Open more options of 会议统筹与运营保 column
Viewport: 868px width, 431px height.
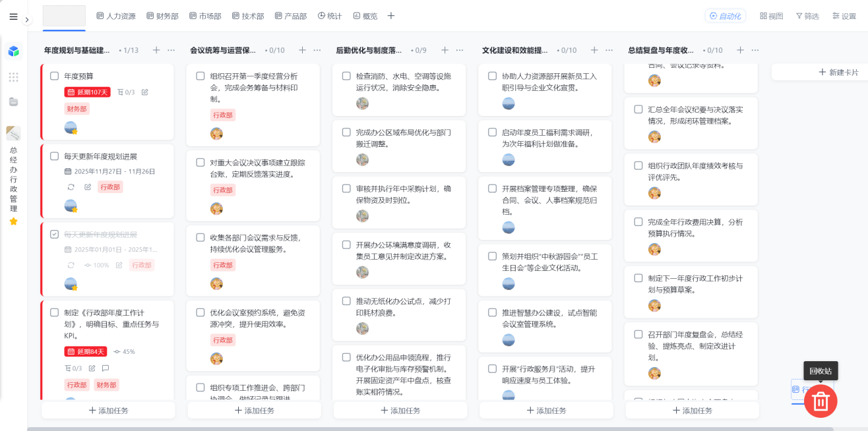[317, 50]
